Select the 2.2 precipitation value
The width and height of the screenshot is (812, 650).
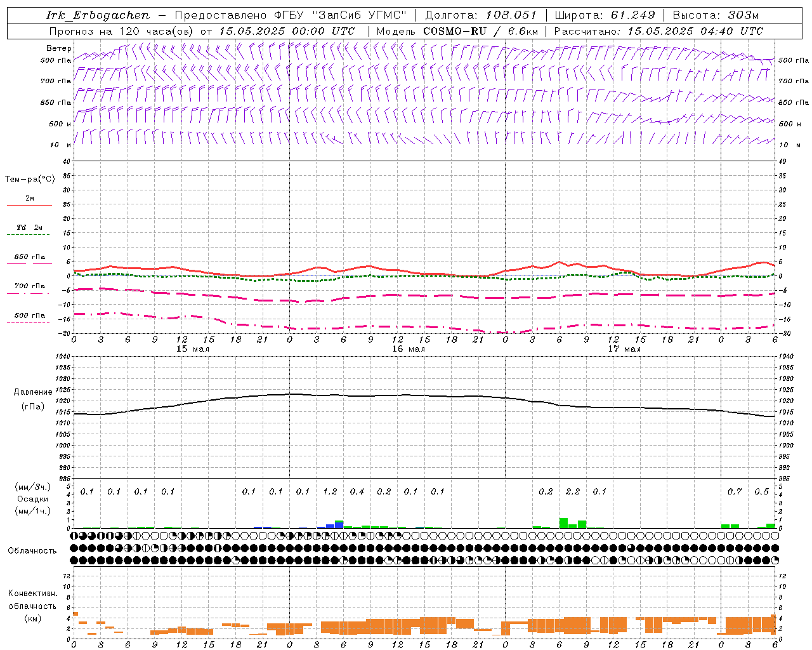pyautogui.click(x=573, y=492)
